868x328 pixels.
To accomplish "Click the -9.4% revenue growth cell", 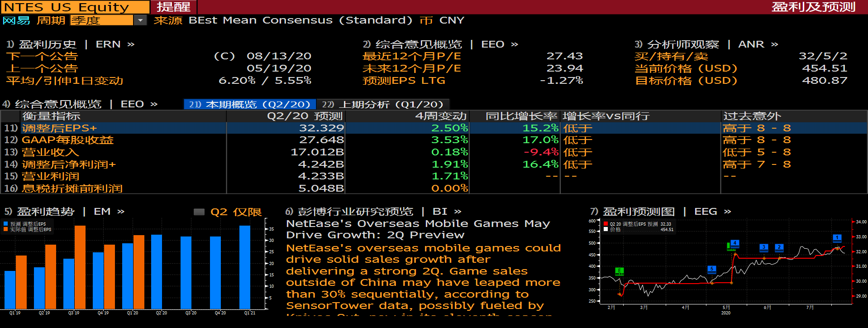I will coord(541,152).
